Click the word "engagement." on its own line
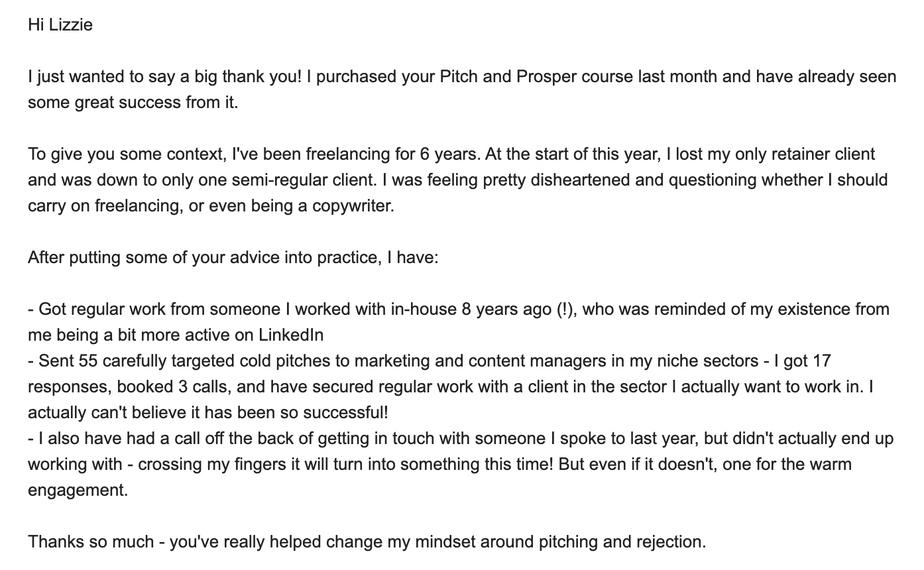The width and height of the screenshot is (924, 570). (x=78, y=490)
